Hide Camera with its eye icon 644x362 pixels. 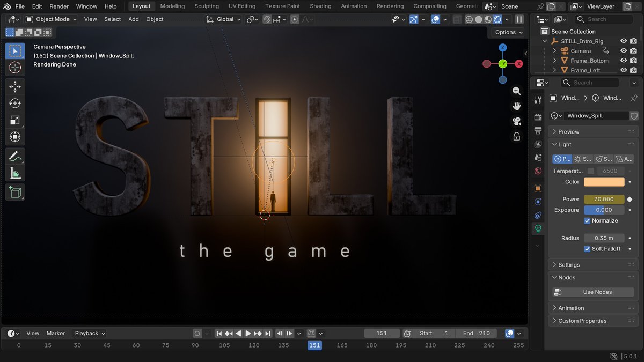click(624, 51)
